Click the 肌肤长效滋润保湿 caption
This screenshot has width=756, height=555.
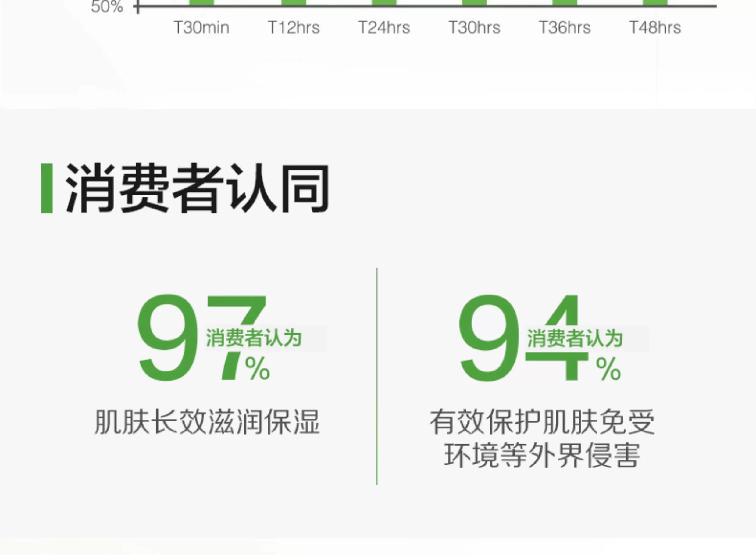click(207, 422)
